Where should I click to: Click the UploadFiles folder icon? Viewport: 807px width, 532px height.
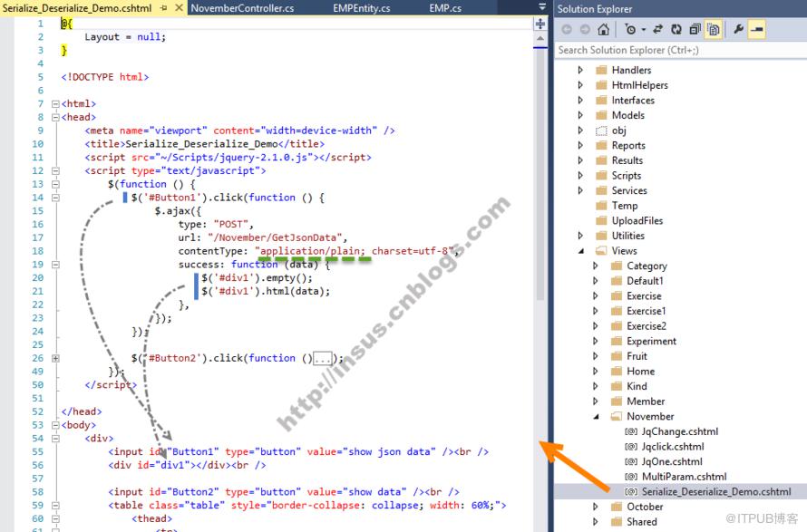601,221
